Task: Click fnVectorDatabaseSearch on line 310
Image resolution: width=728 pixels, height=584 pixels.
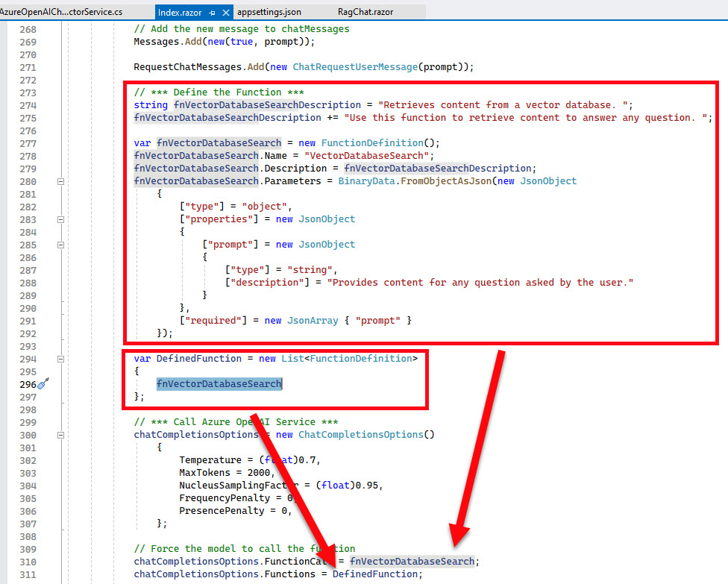Action: 412,562
